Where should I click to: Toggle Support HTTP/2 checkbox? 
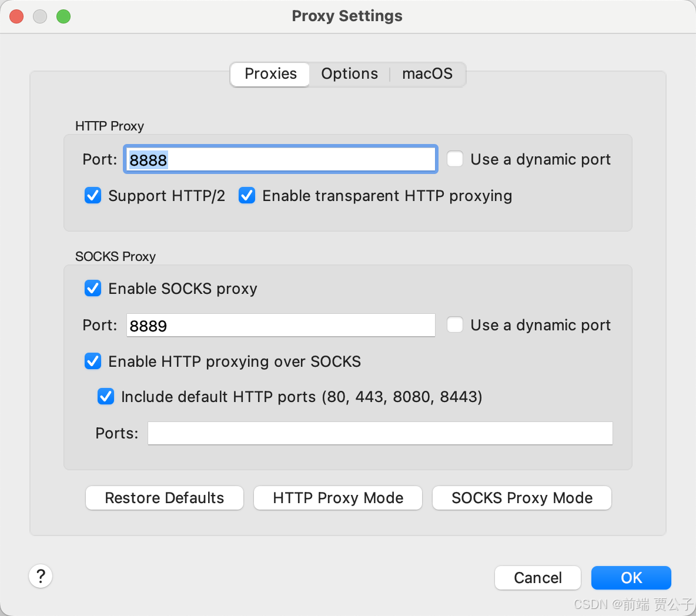click(x=93, y=195)
